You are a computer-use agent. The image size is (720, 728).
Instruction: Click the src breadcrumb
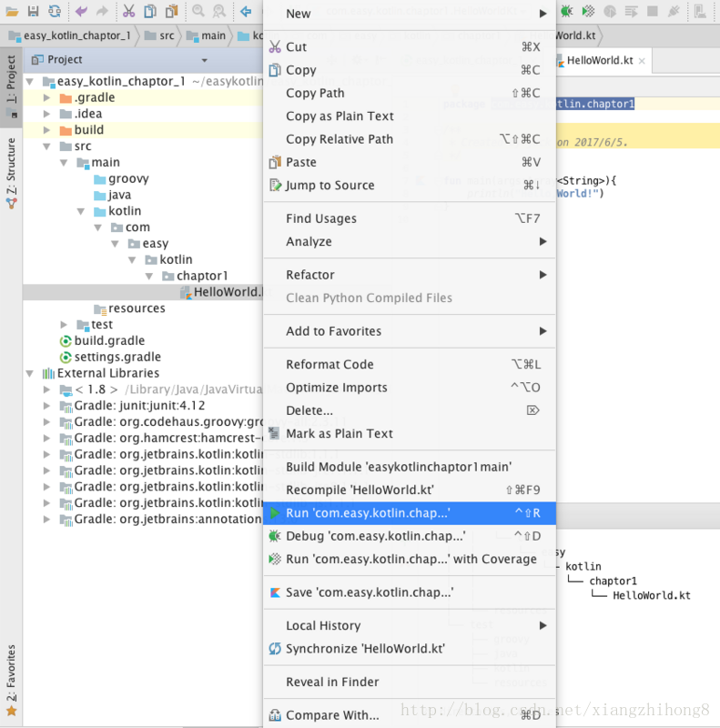160,35
